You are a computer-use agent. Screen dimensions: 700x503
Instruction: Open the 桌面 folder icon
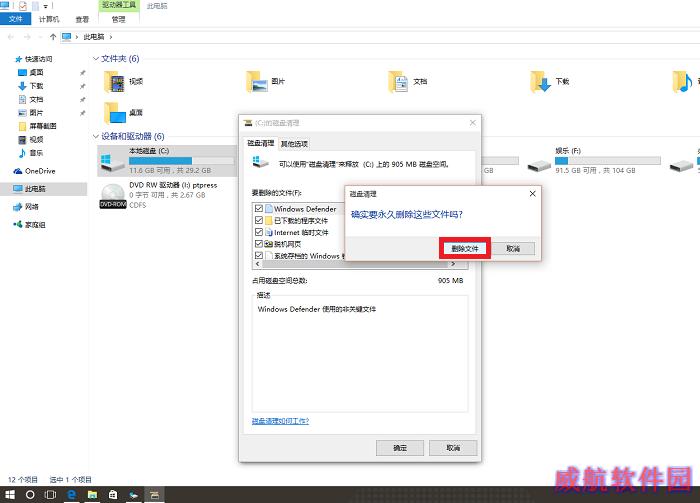coord(115,113)
